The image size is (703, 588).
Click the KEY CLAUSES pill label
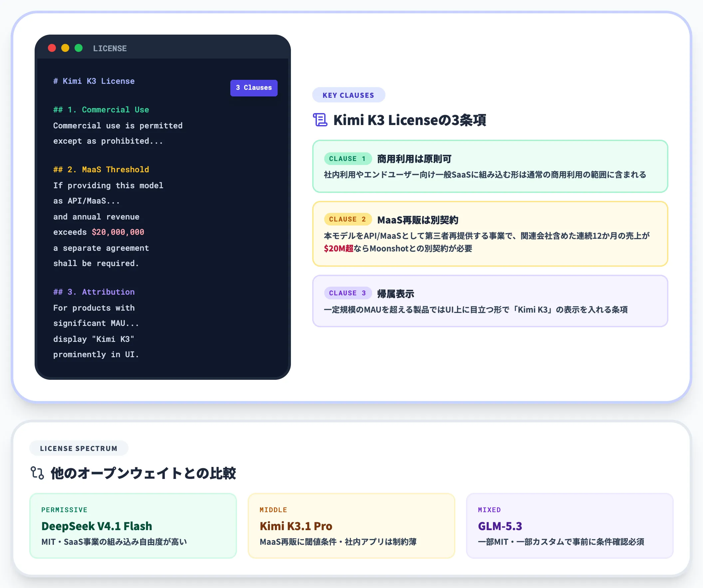pyautogui.click(x=349, y=95)
